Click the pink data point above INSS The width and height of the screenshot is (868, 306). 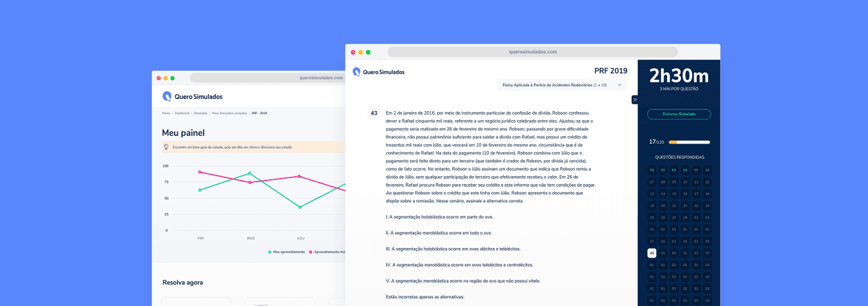[250, 182]
